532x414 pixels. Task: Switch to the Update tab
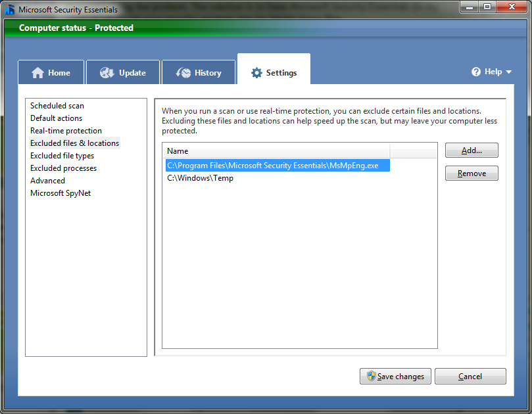pos(123,72)
